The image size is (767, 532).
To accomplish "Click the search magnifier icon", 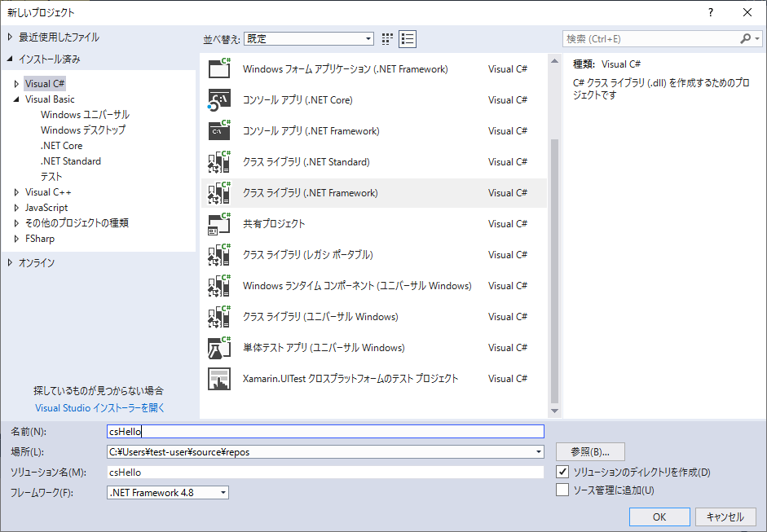I will click(746, 38).
